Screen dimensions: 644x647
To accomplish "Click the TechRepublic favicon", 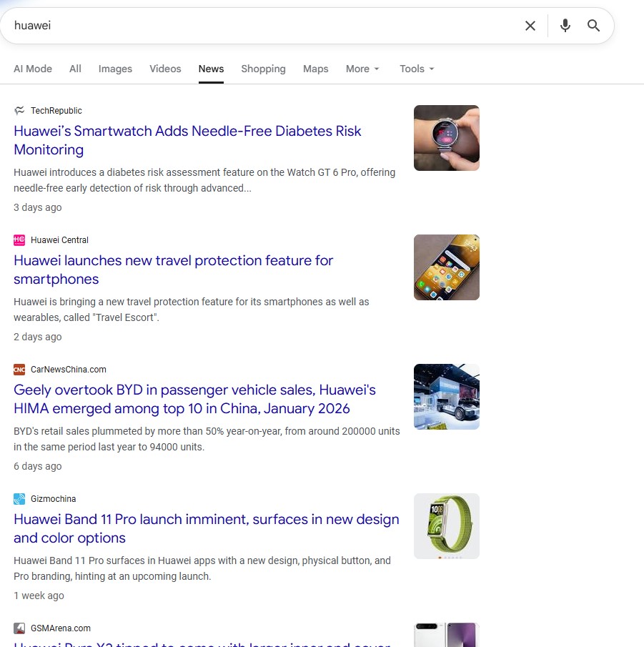I will click(x=19, y=111).
